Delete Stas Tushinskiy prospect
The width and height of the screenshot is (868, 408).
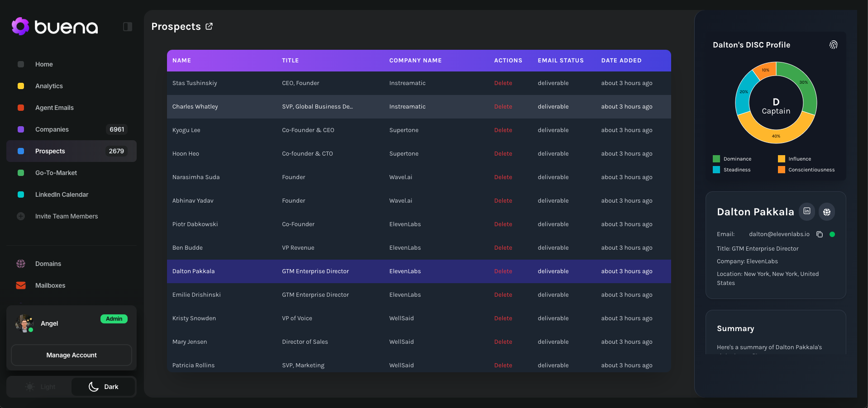coord(503,83)
